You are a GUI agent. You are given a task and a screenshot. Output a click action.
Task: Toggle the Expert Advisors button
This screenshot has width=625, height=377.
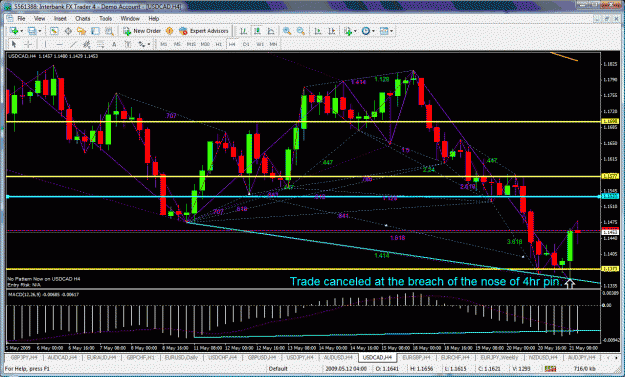point(204,31)
